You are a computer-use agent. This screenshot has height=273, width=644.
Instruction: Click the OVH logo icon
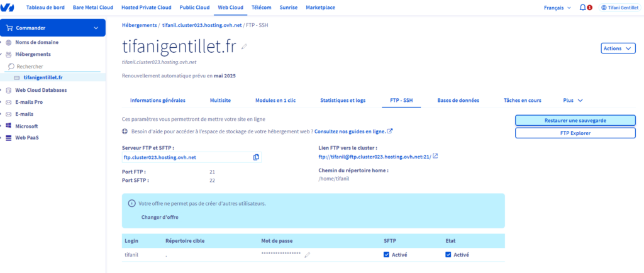(8, 8)
